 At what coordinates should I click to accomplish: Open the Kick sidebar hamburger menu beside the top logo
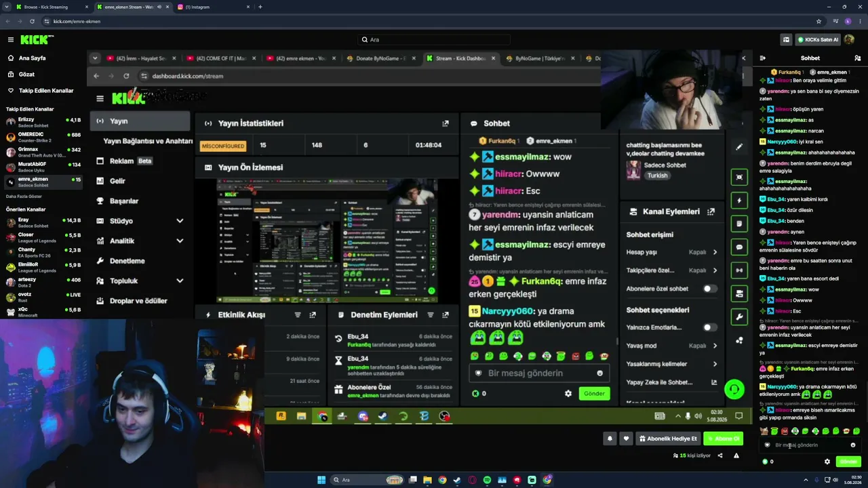[11, 40]
